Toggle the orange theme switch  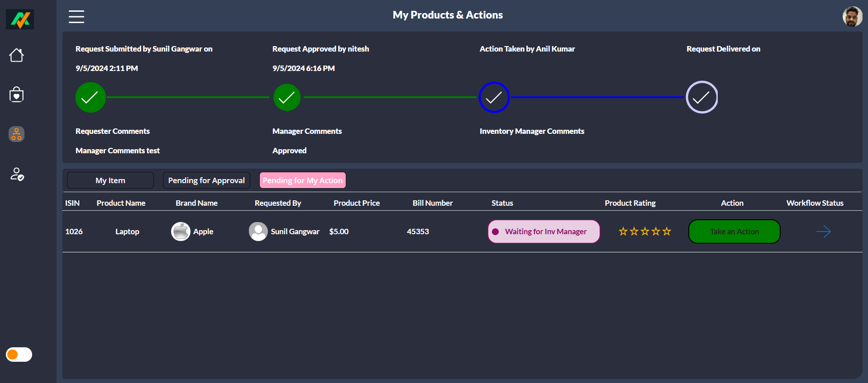pyautogui.click(x=19, y=355)
